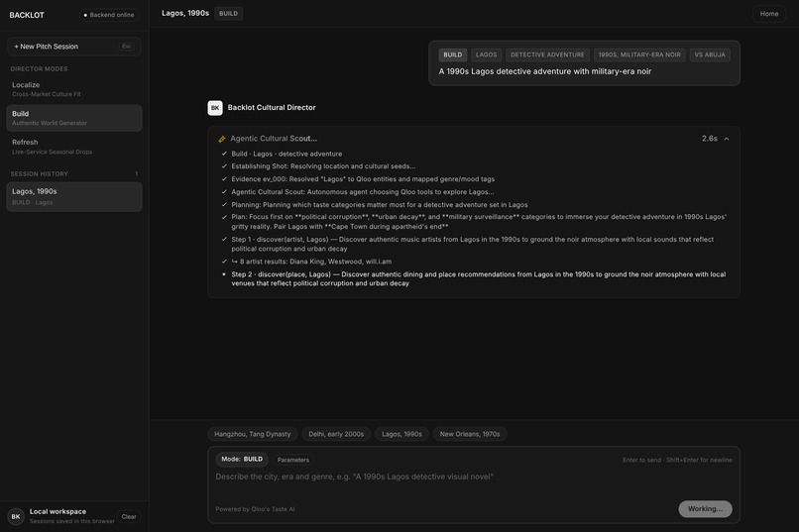The width and height of the screenshot is (799, 532).
Task: Click the 'Establishing Shot' step line
Action: pyautogui.click(x=323, y=166)
